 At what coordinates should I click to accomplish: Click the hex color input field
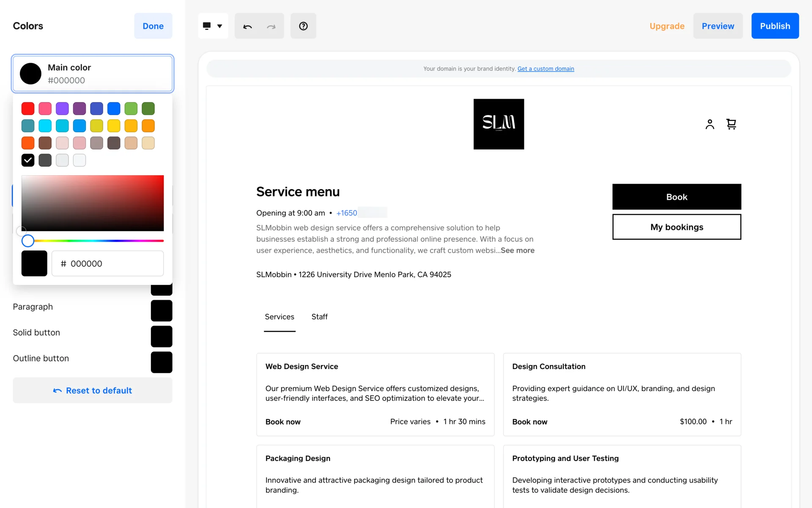pos(108,264)
